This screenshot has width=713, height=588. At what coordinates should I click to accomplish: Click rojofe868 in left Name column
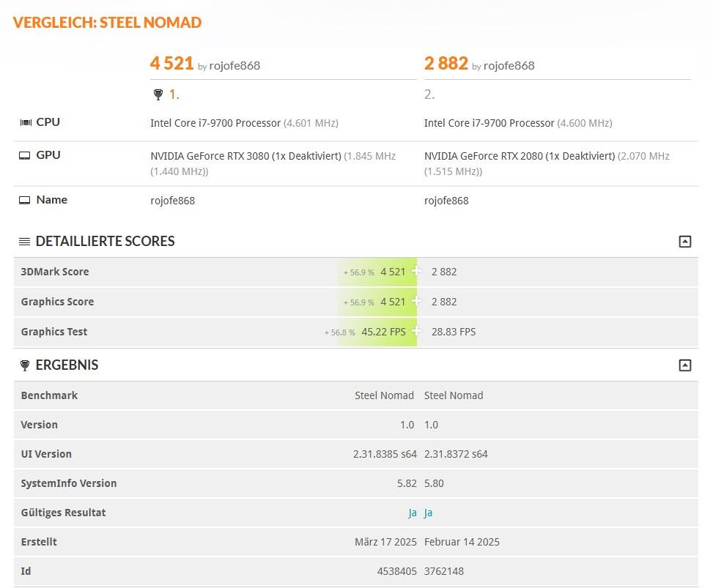click(173, 201)
